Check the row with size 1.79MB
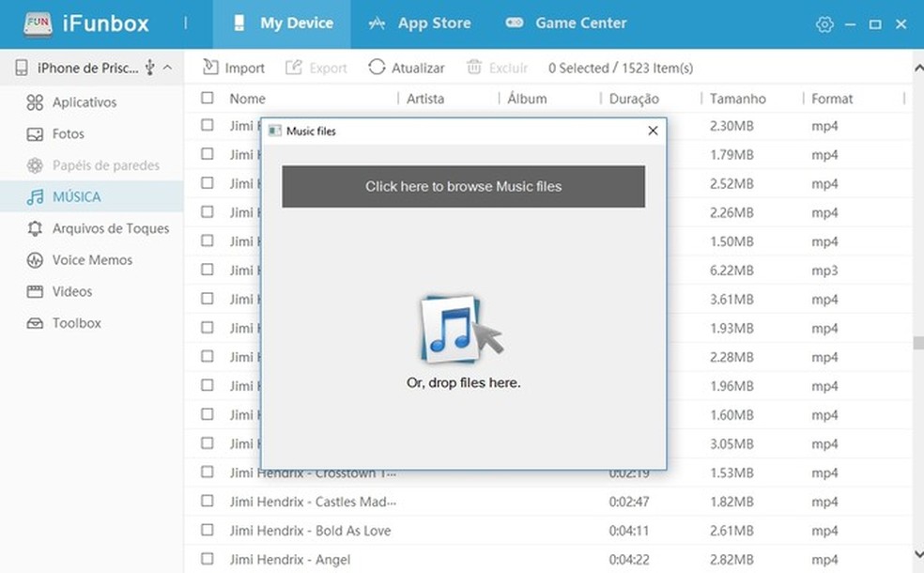 pos(208,154)
